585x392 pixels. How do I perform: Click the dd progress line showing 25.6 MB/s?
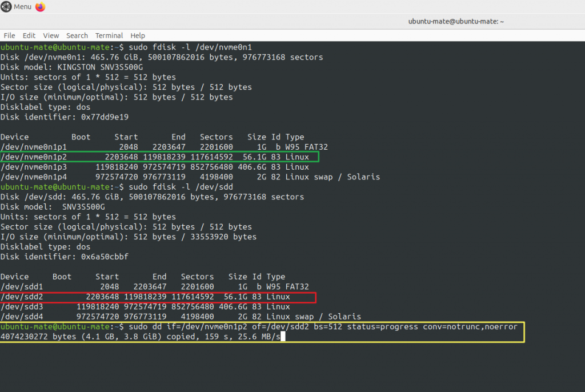pos(142,337)
